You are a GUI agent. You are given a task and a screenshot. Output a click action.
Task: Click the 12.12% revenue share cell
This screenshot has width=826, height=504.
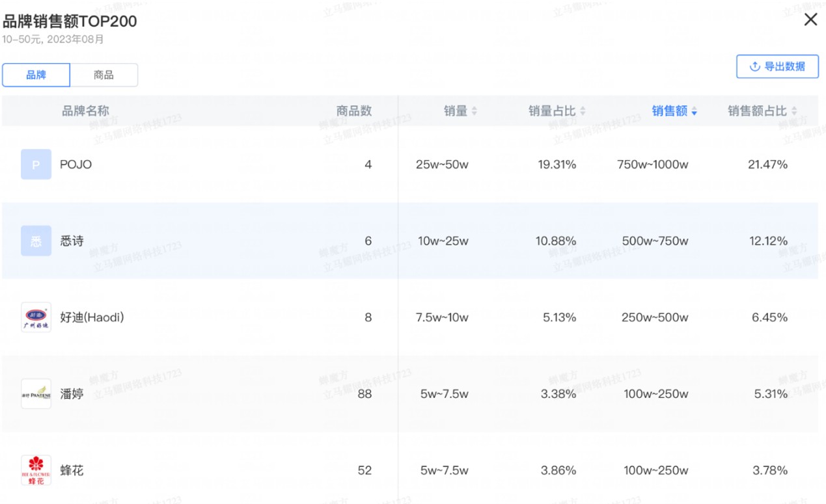click(x=769, y=241)
